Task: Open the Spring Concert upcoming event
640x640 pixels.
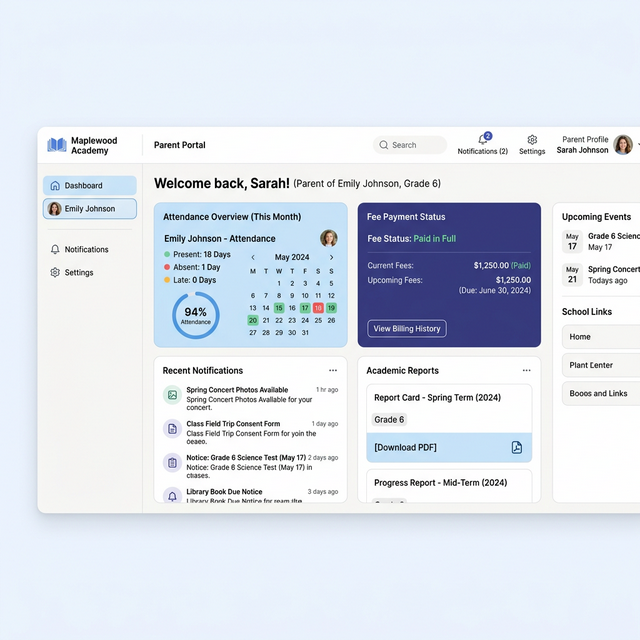Action: 600,275
